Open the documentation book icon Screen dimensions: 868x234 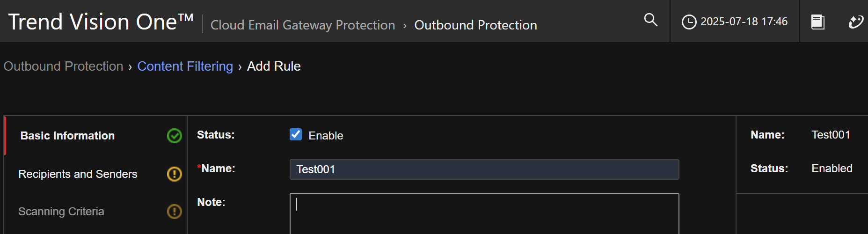817,22
